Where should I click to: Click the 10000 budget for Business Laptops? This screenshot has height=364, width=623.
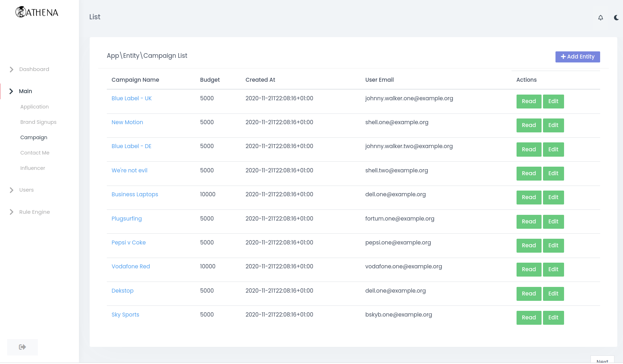coord(208,194)
